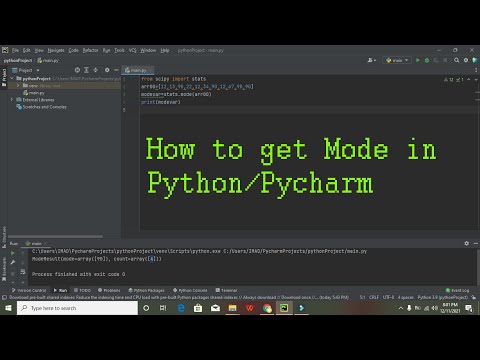Click the 4 spaces indent status entry

(406, 297)
